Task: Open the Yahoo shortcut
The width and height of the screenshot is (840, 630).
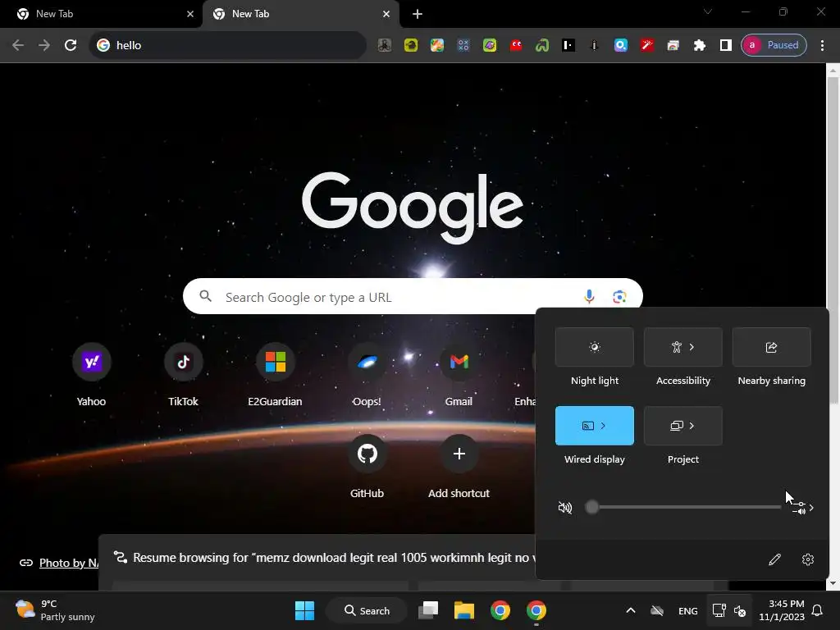Action: 91,374
